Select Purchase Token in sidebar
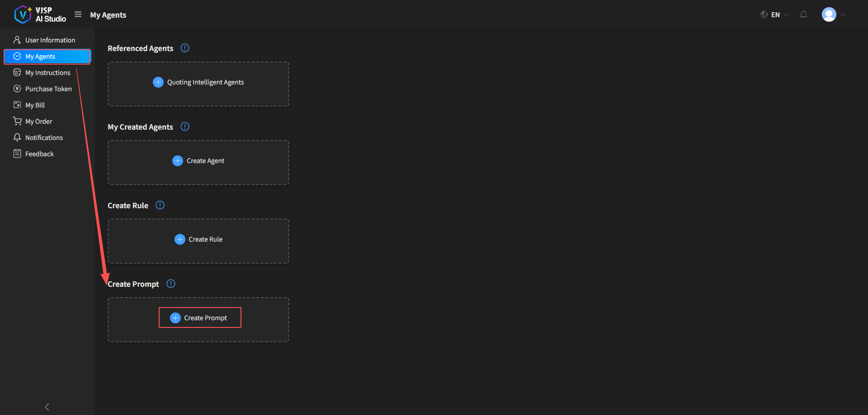 pyautogui.click(x=48, y=89)
